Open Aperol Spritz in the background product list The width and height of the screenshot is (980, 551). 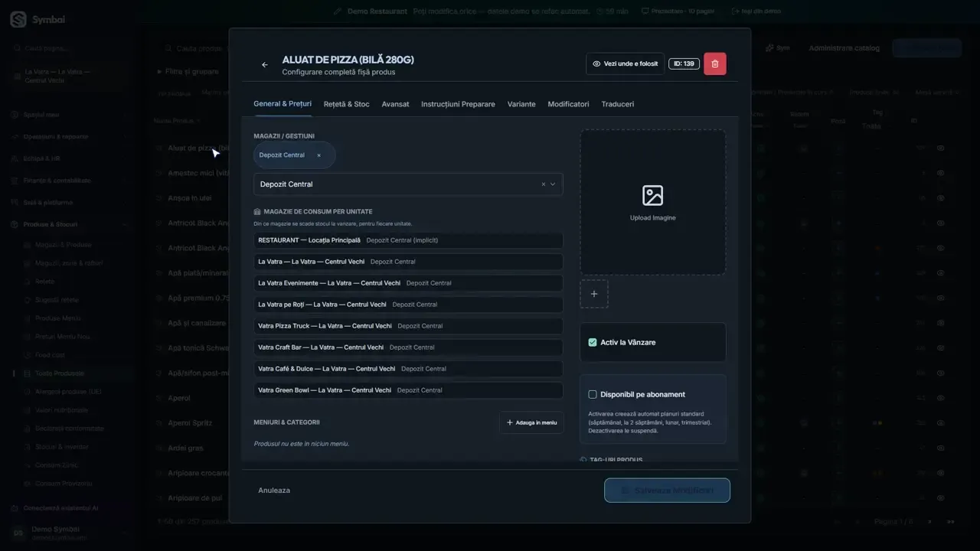pyautogui.click(x=190, y=423)
